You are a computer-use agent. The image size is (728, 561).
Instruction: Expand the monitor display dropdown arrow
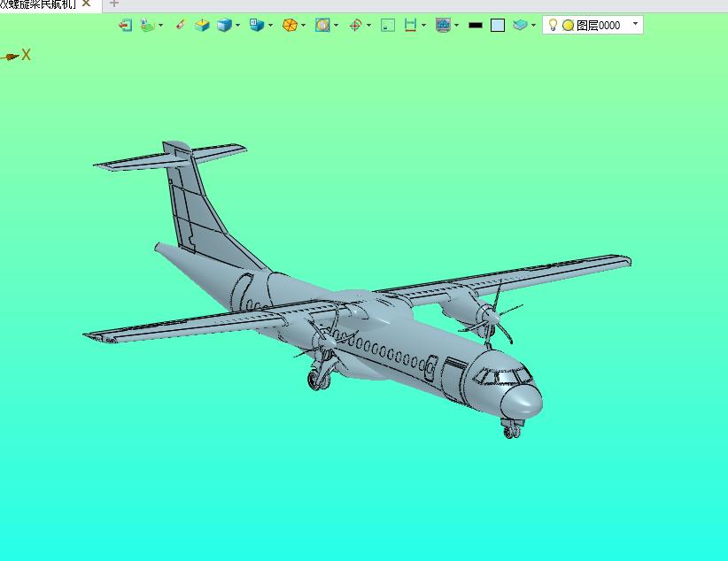click(x=456, y=25)
